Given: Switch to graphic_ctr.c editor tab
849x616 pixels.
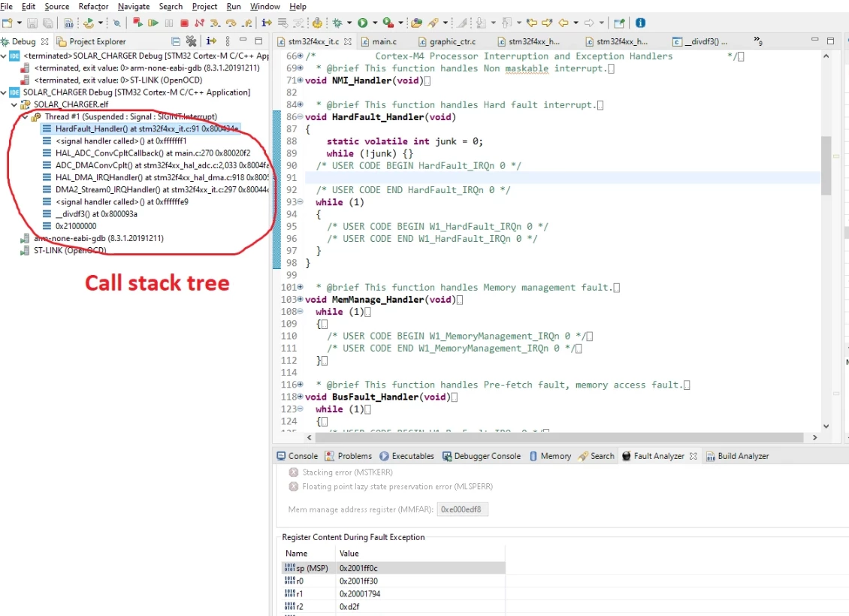Looking at the screenshot, I should (447, 41).
